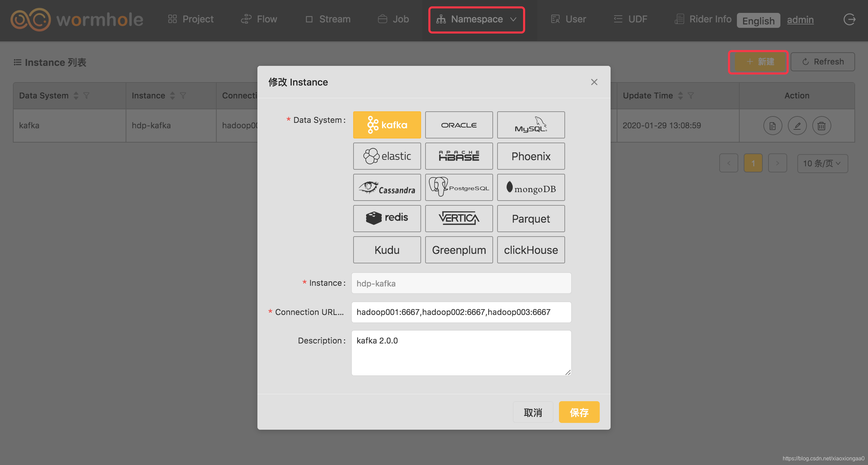Click the logout icon at top right
The height and width of the screenshot is (465, 868).
click(x=849, y=19)
